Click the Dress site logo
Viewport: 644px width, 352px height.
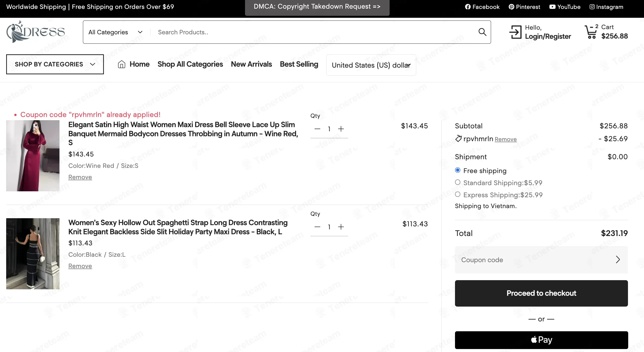pyautogui.click(x=36, y=32)
